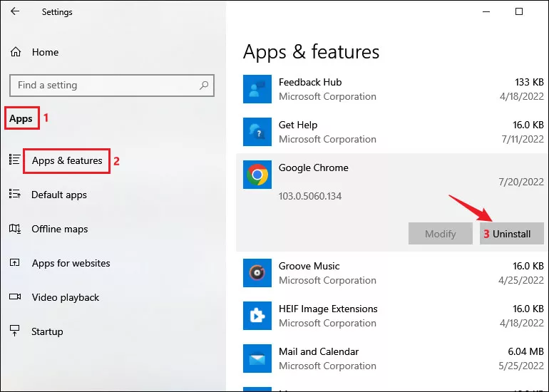Click the Google Chrome name text

(x=314, y=167)
